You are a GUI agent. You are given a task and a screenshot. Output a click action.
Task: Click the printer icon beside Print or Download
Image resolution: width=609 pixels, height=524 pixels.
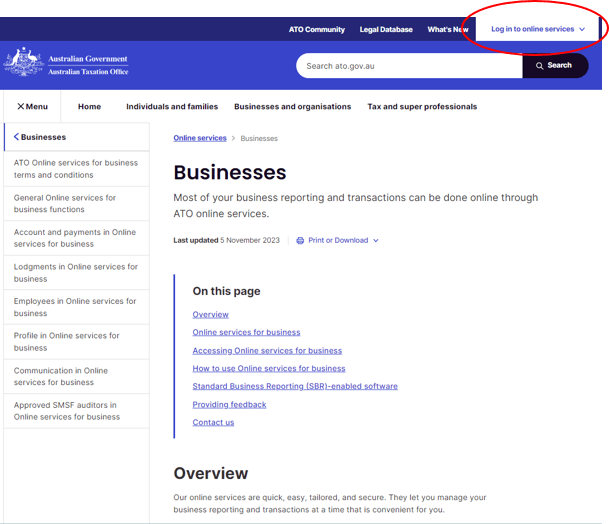click(300, 241)
